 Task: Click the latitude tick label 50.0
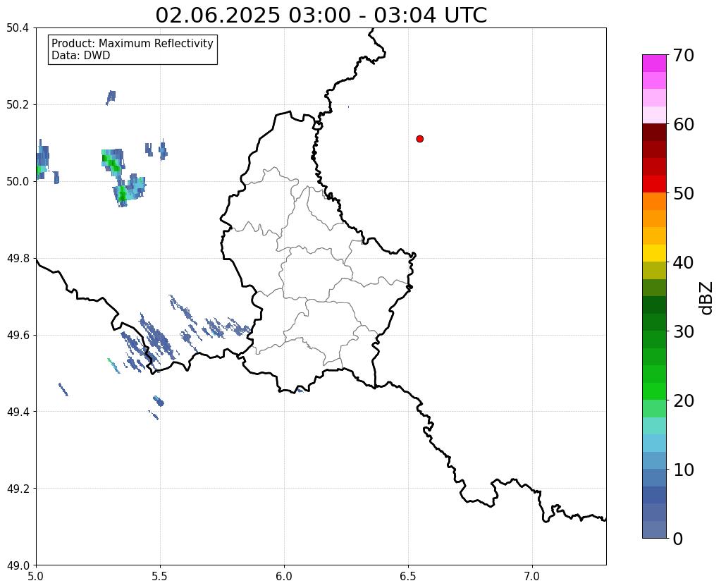[18, 182]
